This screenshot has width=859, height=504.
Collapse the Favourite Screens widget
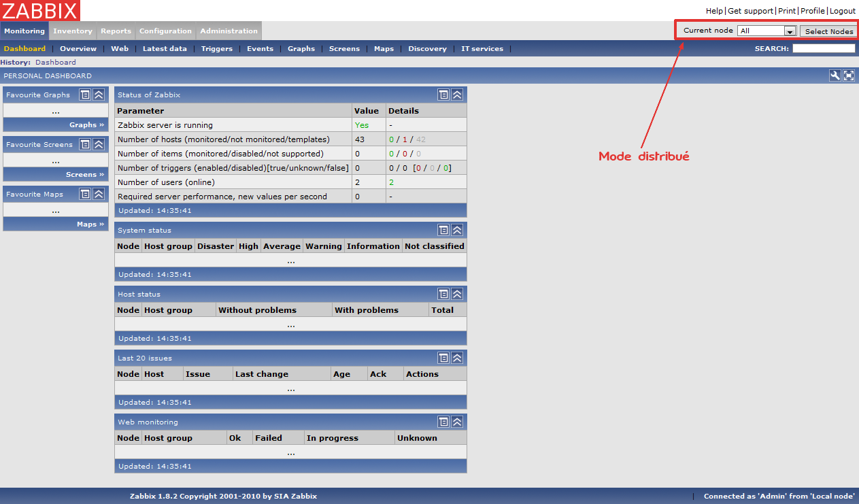[x=99, y=145]
